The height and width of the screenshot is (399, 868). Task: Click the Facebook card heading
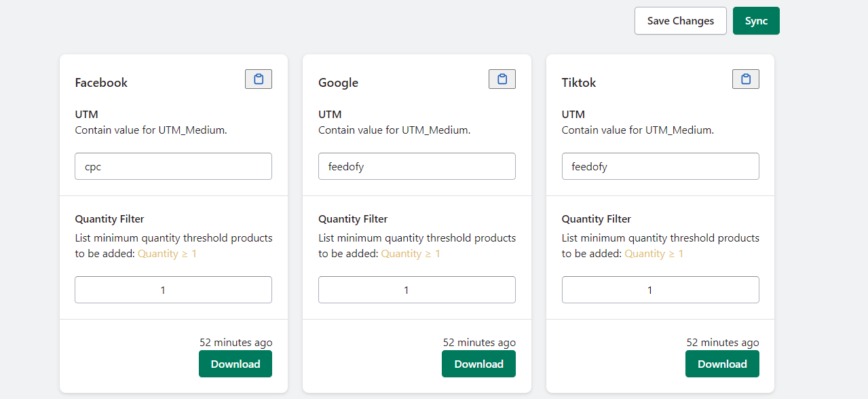tap(101, 83)
